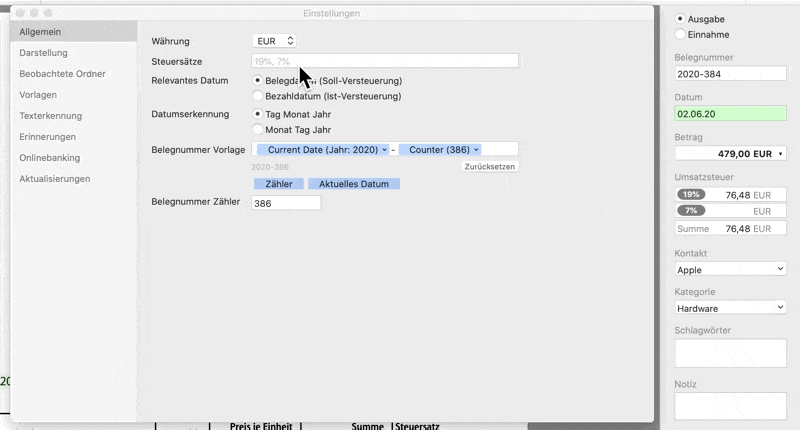Click the Zurücksetzen button

pos(490,167)
